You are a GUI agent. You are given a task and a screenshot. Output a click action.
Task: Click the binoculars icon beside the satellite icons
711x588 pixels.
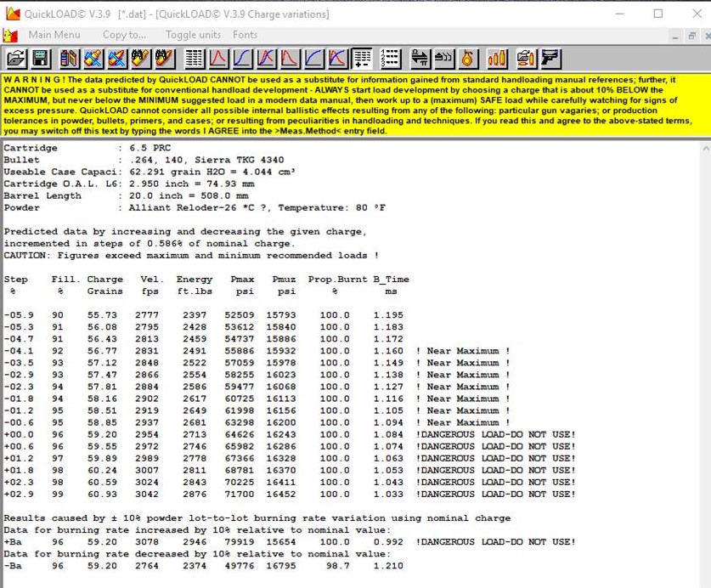pos(140,59)
